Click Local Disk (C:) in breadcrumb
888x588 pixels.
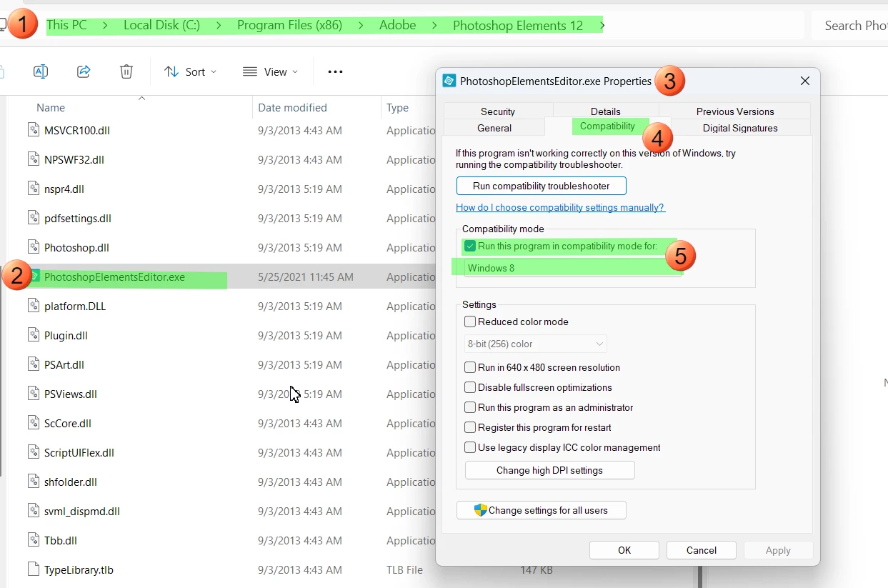(x=161, y=26)
